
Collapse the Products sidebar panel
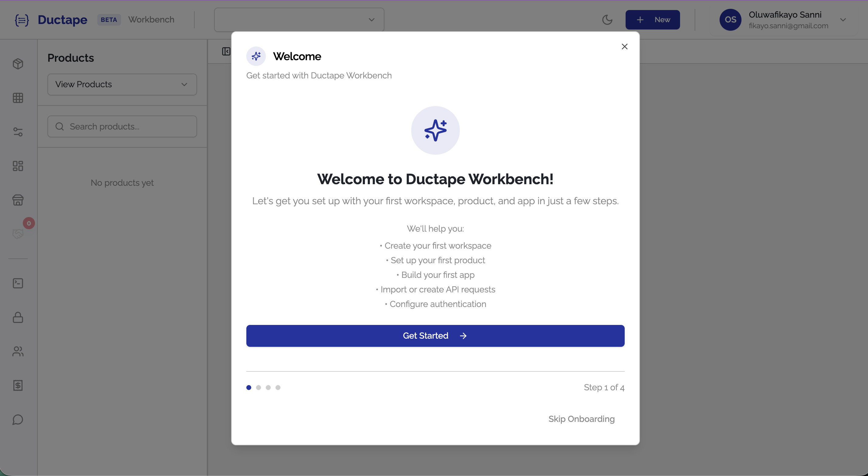click(x=227, y=51)
